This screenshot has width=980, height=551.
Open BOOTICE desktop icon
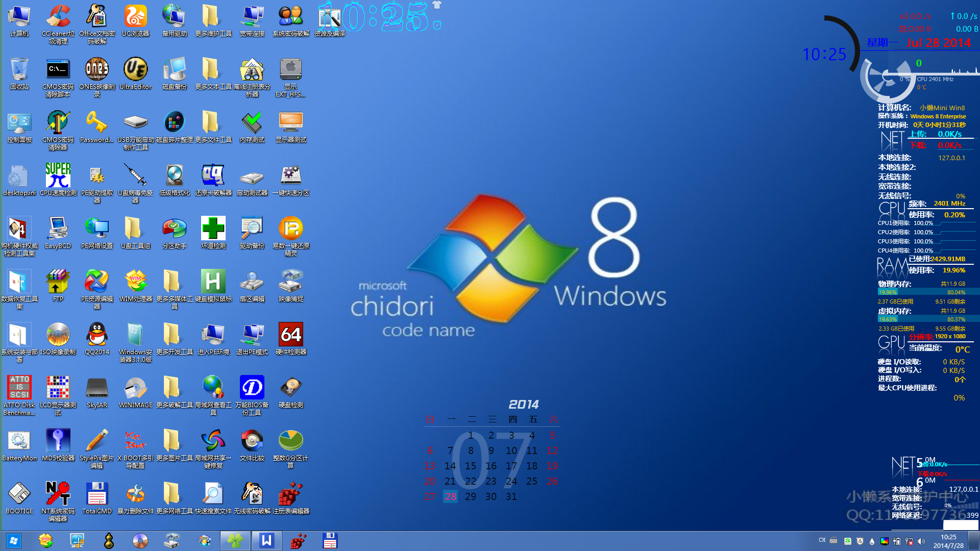pyautogui.click(x=19, y=498)
